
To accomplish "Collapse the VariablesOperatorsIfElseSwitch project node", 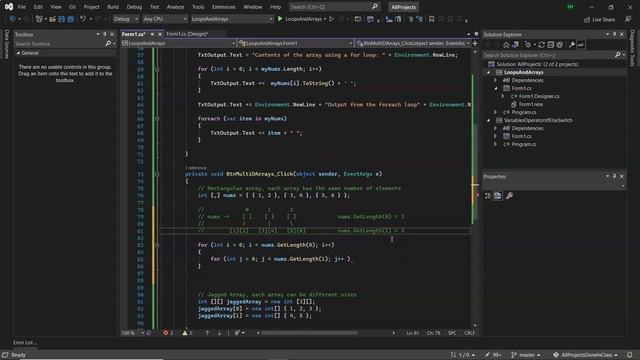I will [489, 120].
